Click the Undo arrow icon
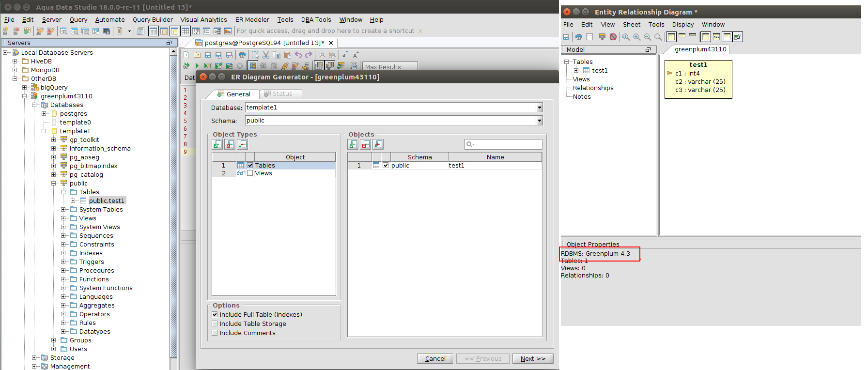The height and width of the screenshot is (370, 868). [298, 55]
